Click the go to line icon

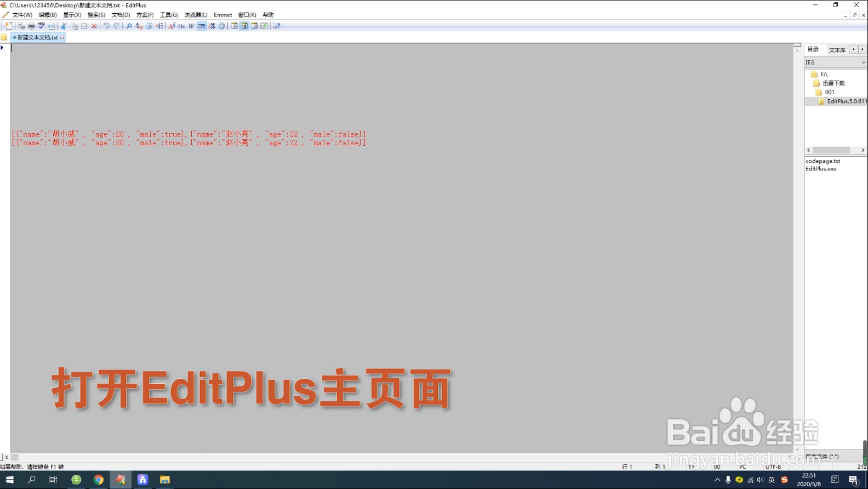(x=159, y=26)
